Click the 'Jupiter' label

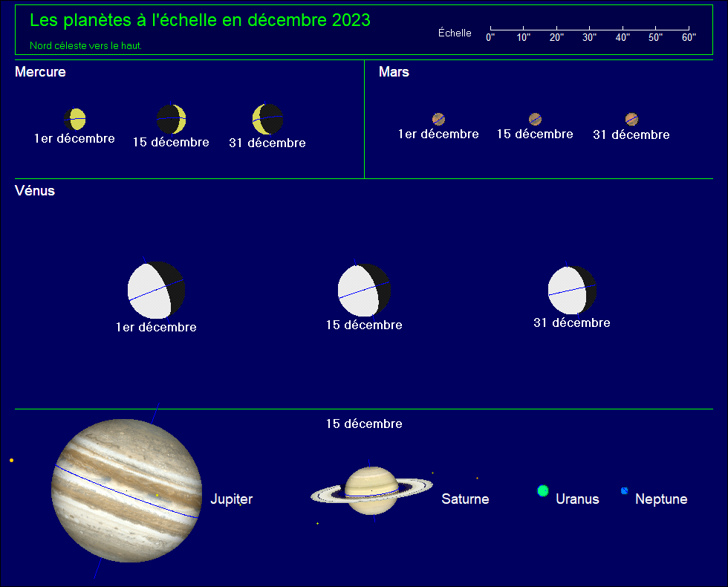tap(232, 499)
